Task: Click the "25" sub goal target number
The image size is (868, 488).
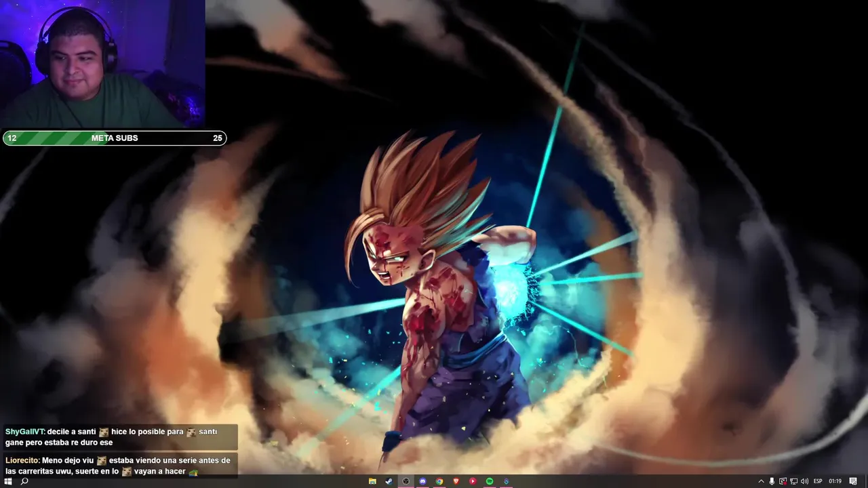Action: pyautogui.click(x=217, y=138)
